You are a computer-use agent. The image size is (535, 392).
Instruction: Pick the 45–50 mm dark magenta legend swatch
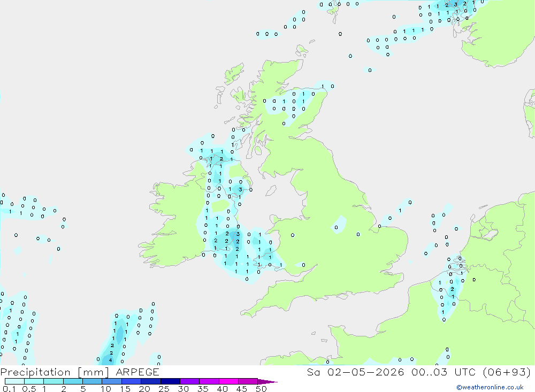248,381
